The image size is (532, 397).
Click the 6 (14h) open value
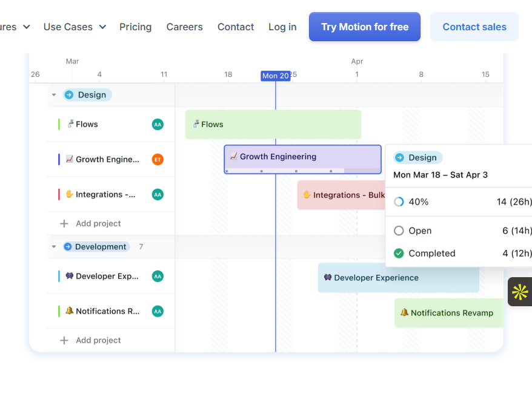click(517, 231)
